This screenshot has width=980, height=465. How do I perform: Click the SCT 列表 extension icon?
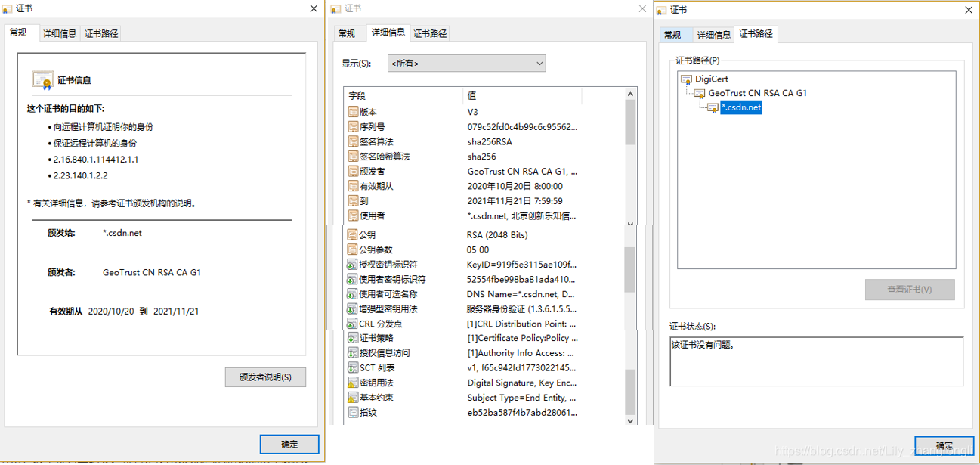click(x=352, y=368)
